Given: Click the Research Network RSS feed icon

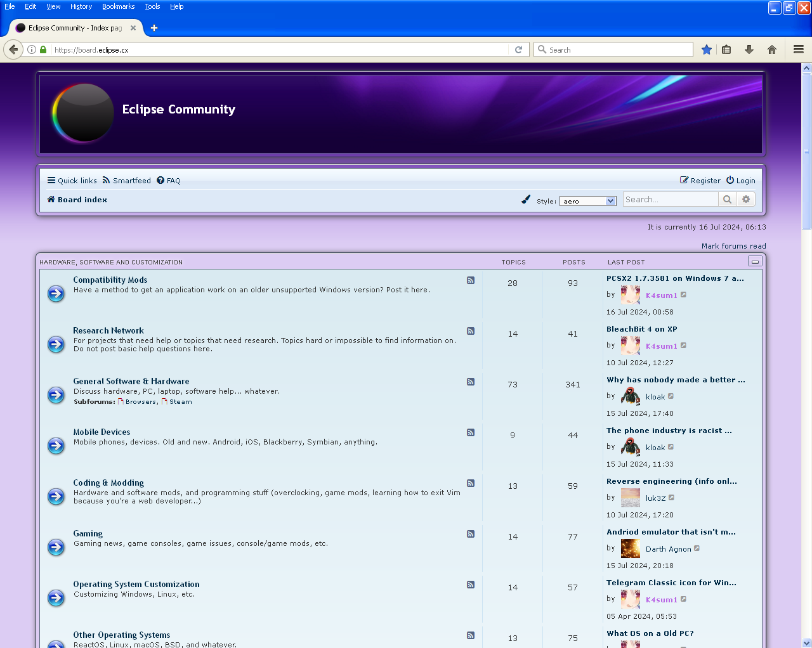Looking at the screenshot, I should click(471, 331).
